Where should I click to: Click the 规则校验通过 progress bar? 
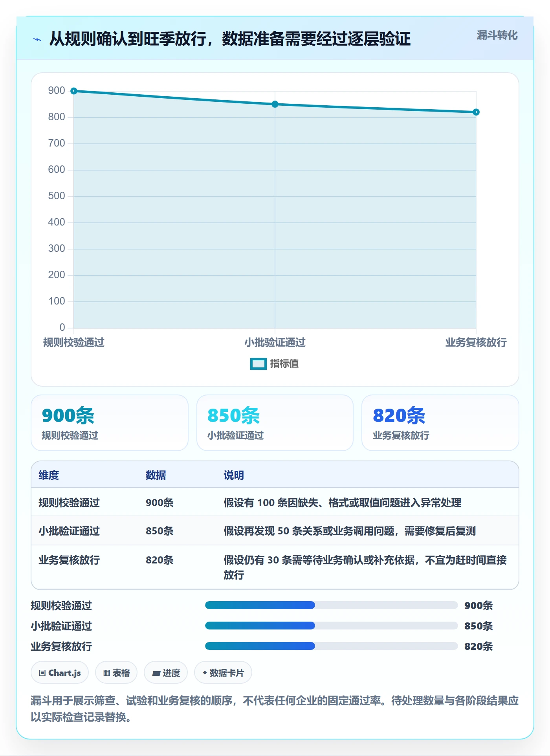tap(331, 605)
